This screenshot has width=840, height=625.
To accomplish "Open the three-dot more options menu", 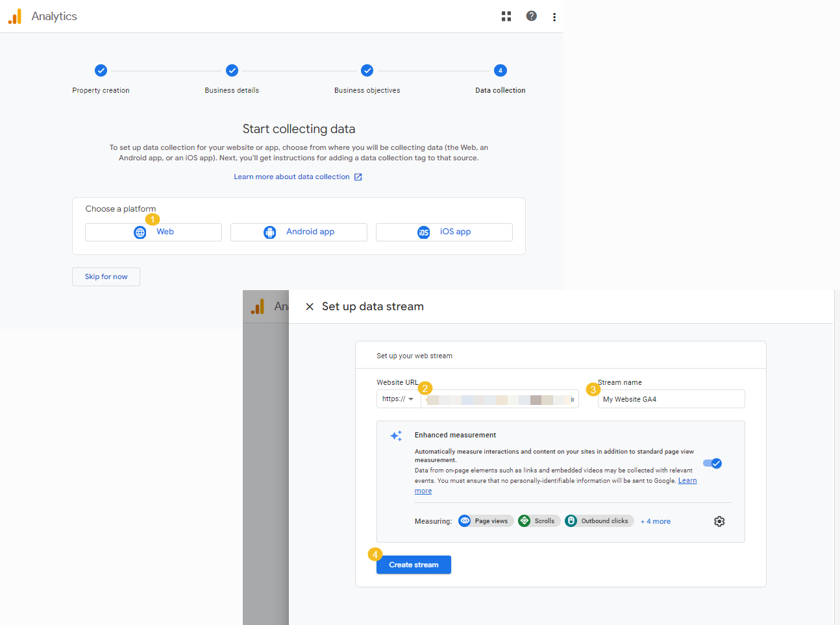I will pos(554,17).
